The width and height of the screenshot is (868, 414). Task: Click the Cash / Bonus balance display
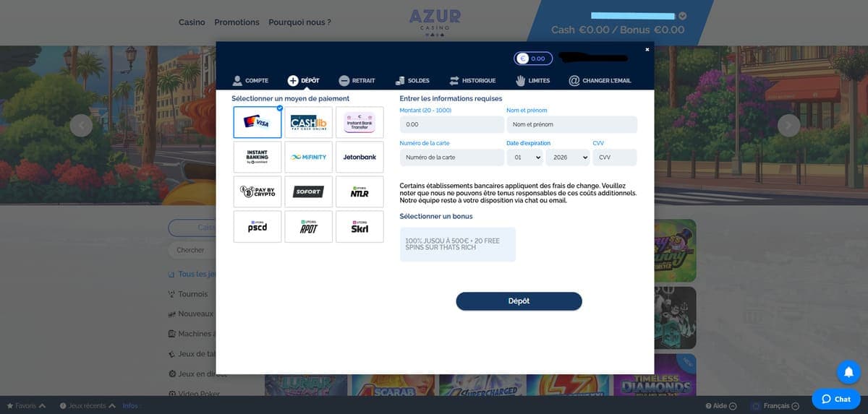[618, 30]
